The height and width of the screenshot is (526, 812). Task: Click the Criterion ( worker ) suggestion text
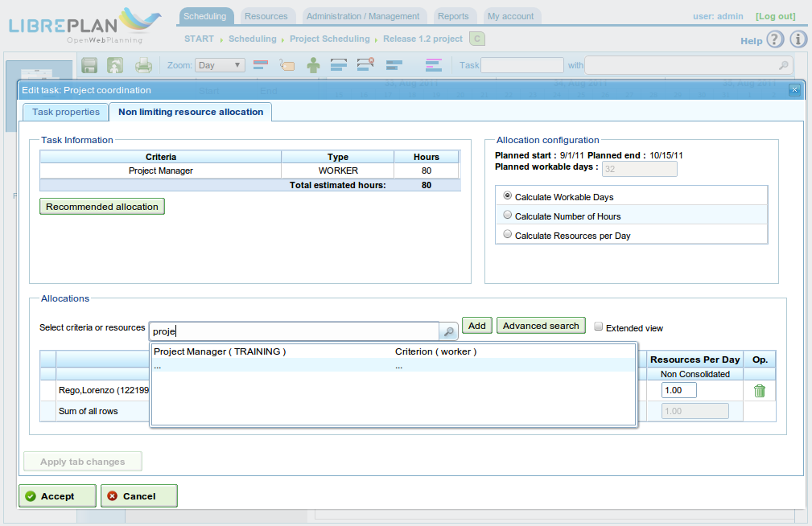[x=435, y=351]
